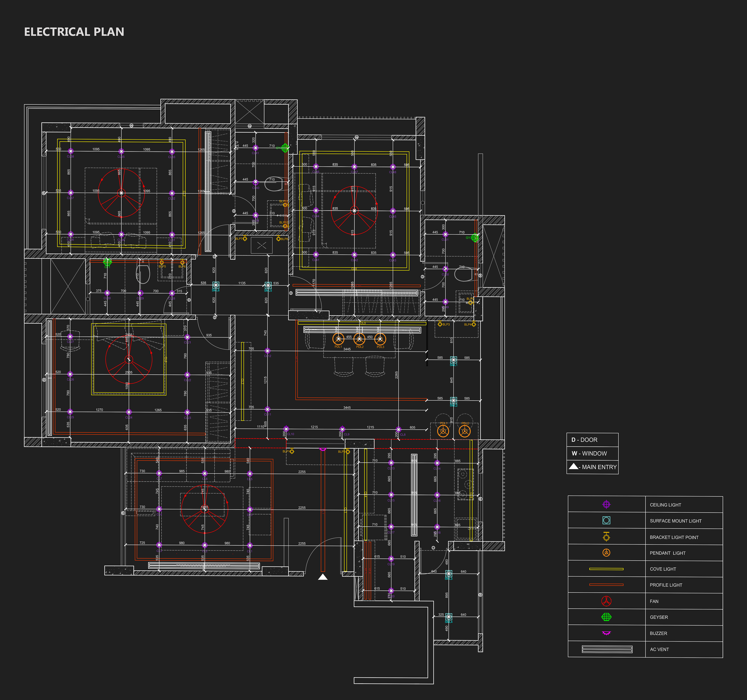Click the 'BRACKET LIGHT POINT' legend text
This screenshot has height=700, width=747.
click(674, 537)
